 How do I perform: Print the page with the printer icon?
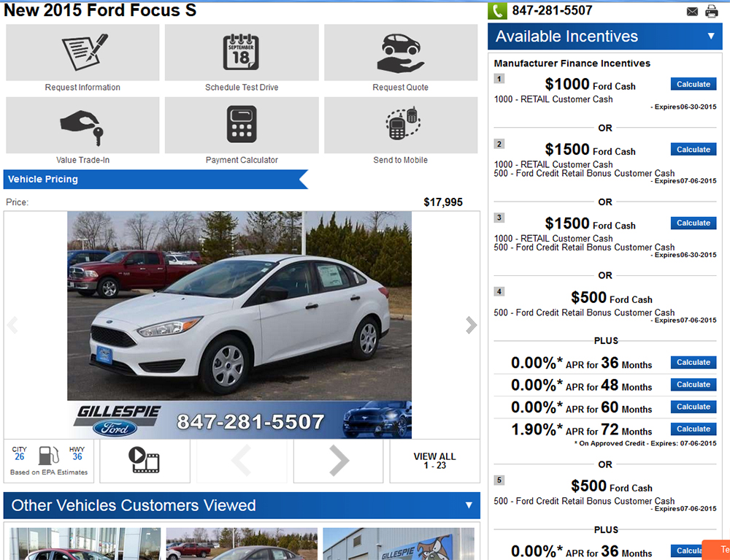(711, 11)
